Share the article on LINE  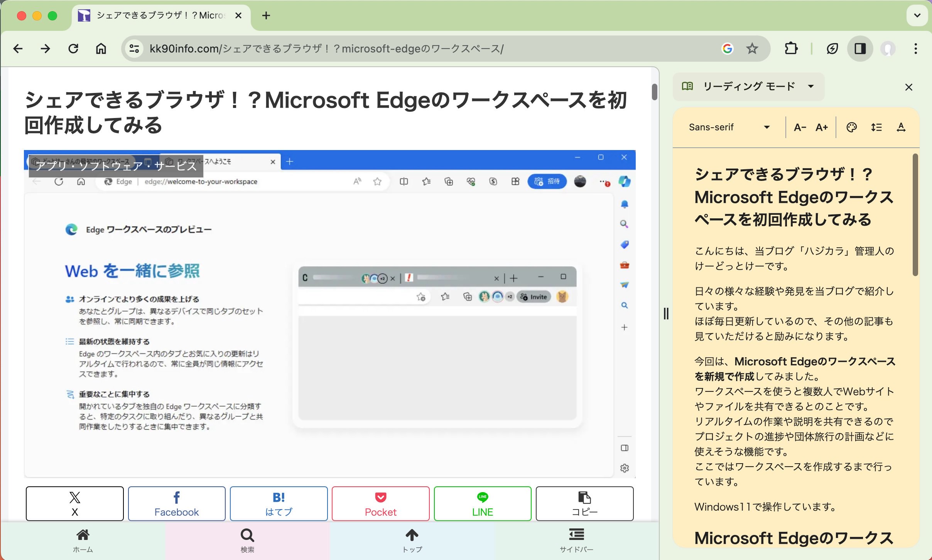(x=483, y=504)
